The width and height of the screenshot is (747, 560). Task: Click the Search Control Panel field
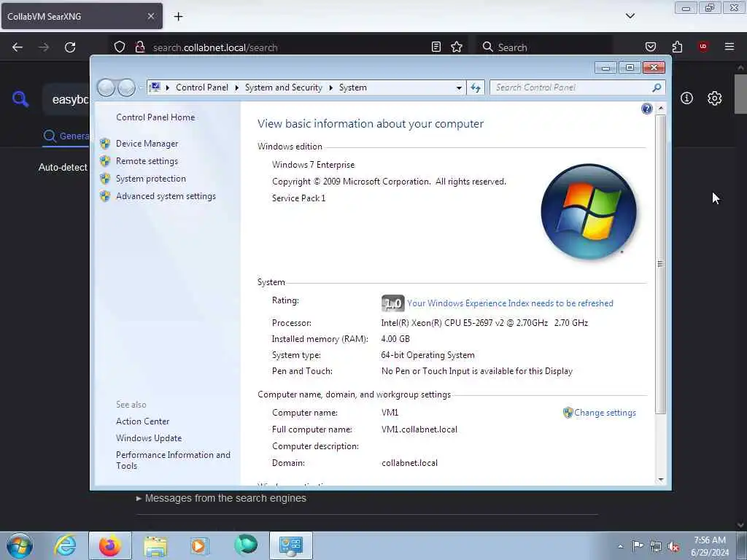pyautogui.click(x=570, y=87)
